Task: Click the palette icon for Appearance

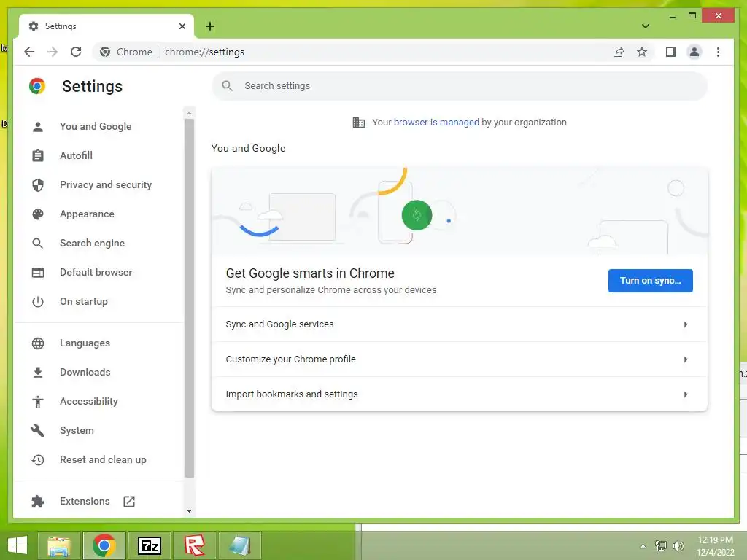Action: coord(38,214)
